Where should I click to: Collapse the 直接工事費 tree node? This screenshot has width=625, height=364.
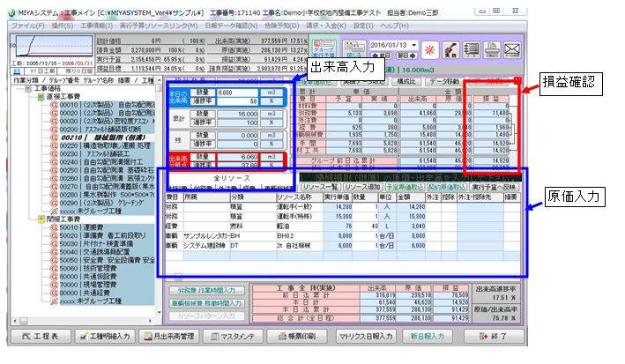point(41,97)
